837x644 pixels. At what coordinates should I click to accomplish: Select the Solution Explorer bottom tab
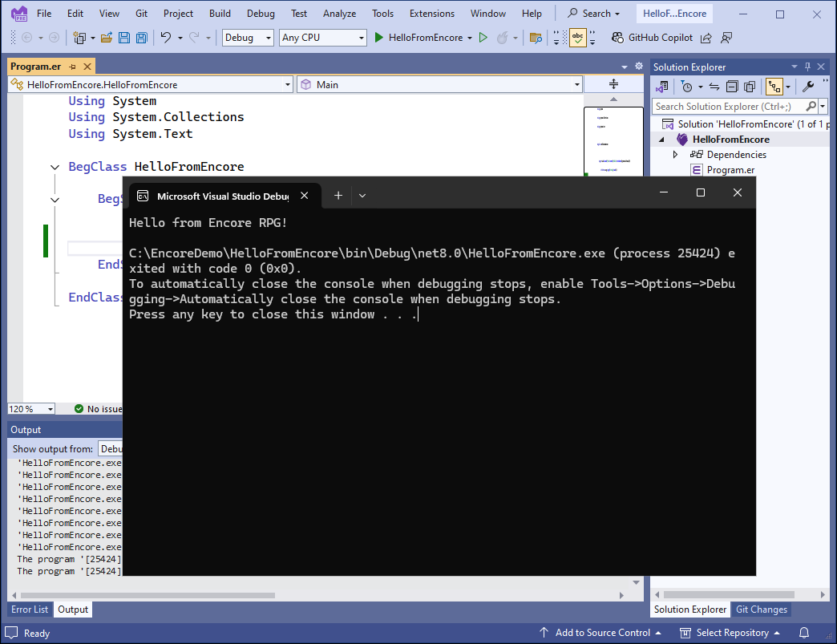tap(690, 610)
